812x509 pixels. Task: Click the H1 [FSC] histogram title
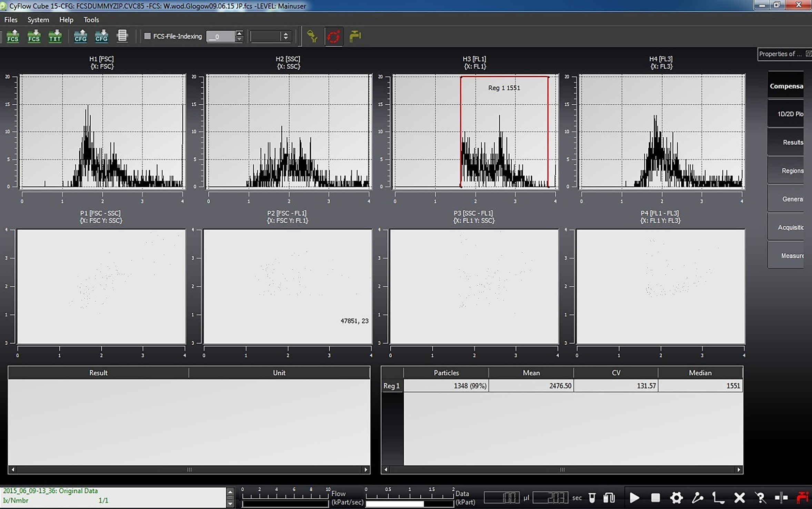tap(101, 59)
